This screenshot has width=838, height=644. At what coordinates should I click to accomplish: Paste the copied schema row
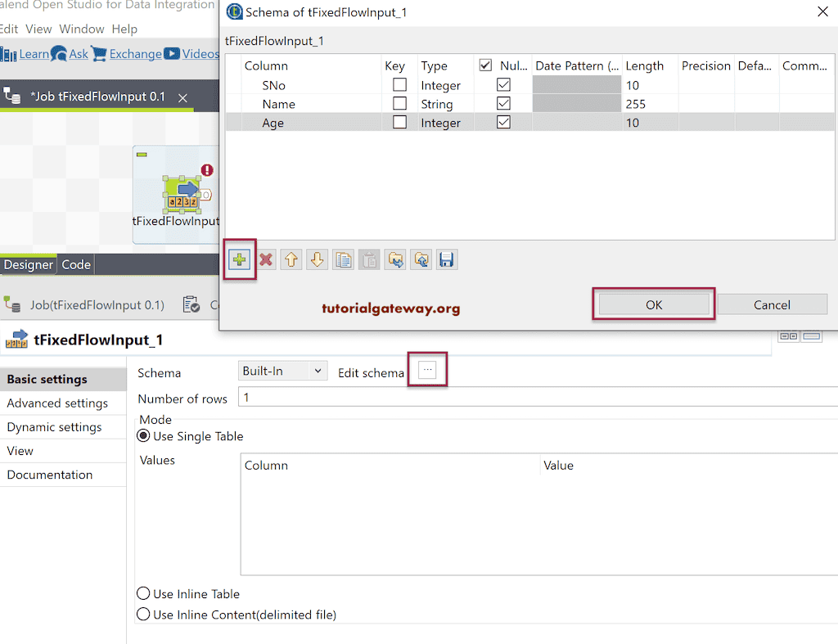(368, 259)
